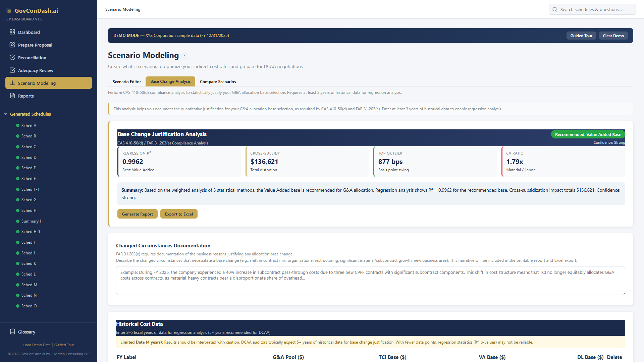
Task: Open Dashboard using the grid icon
Action: click(x=12, y=32)
